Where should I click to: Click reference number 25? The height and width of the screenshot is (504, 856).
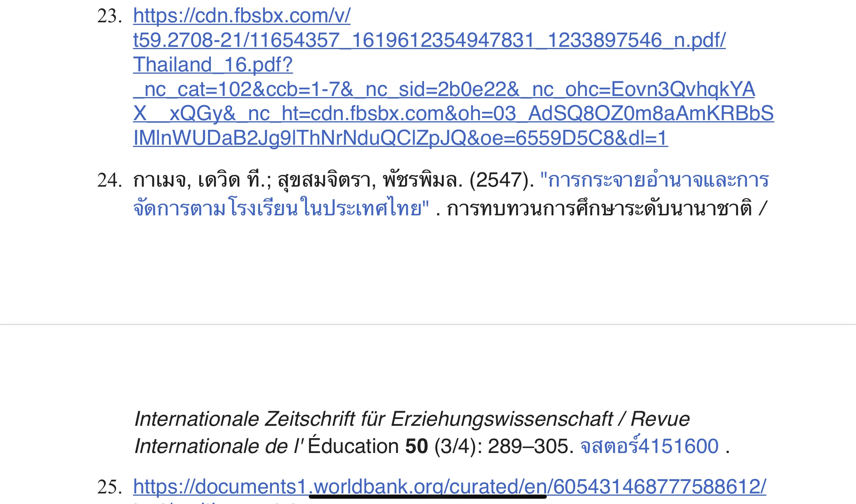109,487
